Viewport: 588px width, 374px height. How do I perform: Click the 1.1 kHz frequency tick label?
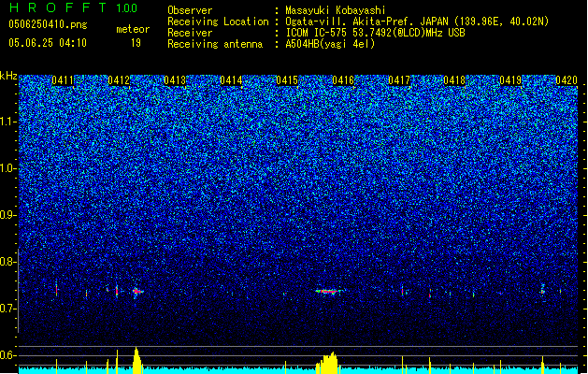8,122
